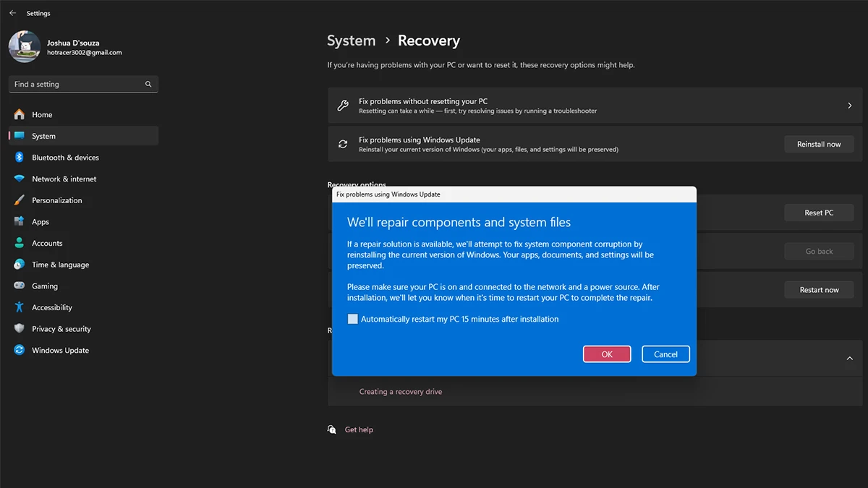Screen dimensions: 868x488
Task: Click the Accounts person icon
Action: [x=19, y=243]
